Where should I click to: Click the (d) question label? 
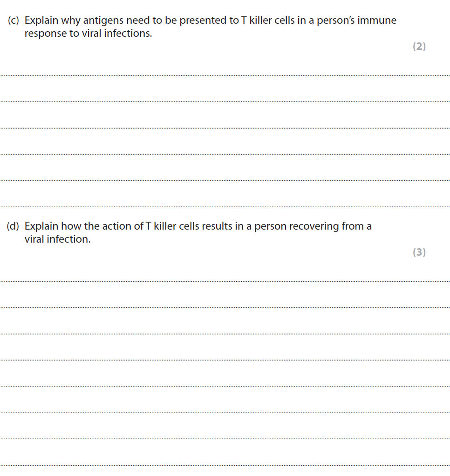(14, 227)
